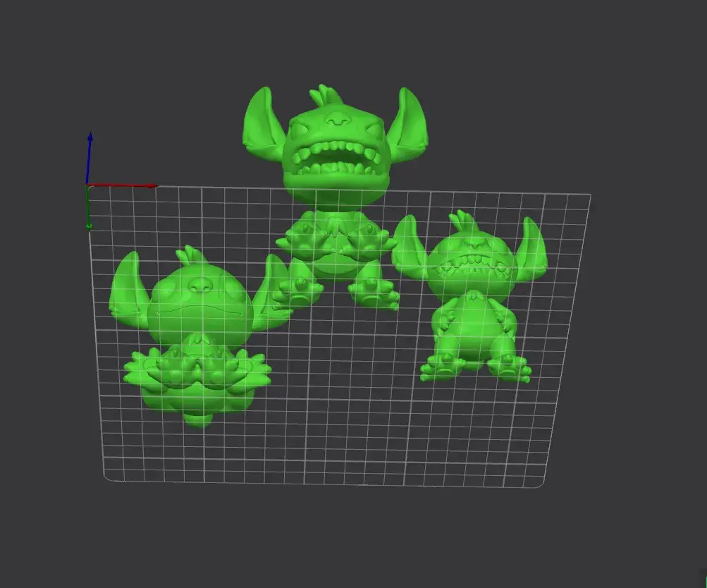The image size is (707, 588).
Task: Click the green Y-axis arrow tip
Action: tap(89, 226)
